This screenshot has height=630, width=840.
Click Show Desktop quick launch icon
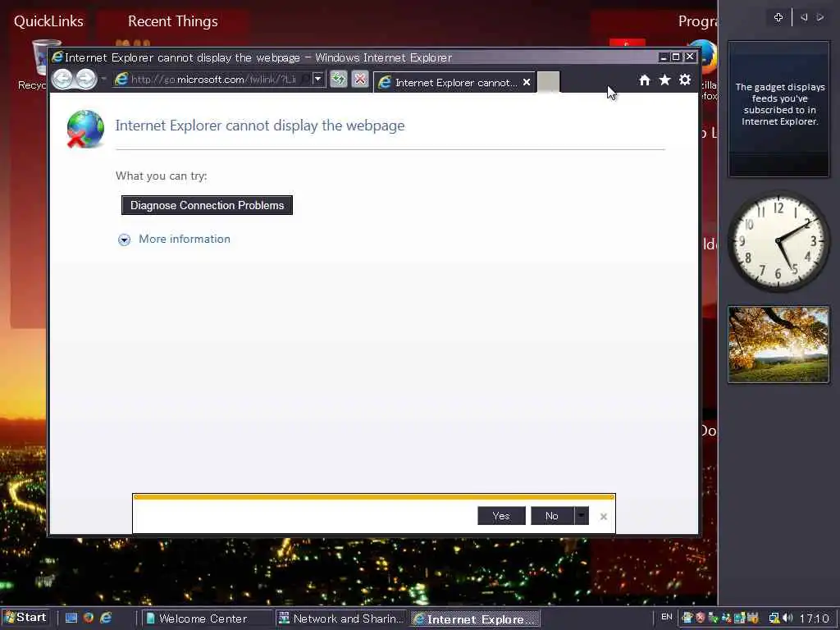tap(71, 618)
